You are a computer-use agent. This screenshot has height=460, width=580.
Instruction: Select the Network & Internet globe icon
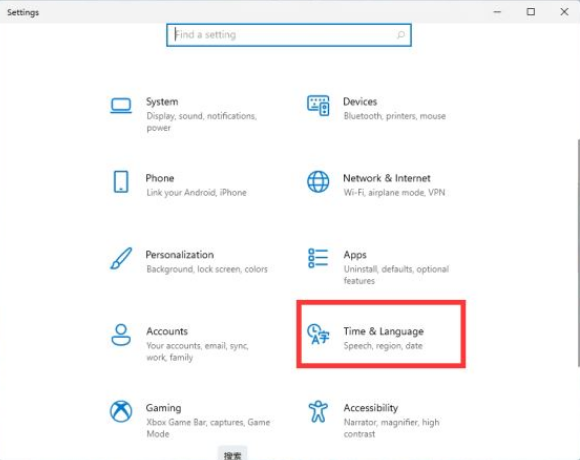pyautogui.click(x=318, y=182)
